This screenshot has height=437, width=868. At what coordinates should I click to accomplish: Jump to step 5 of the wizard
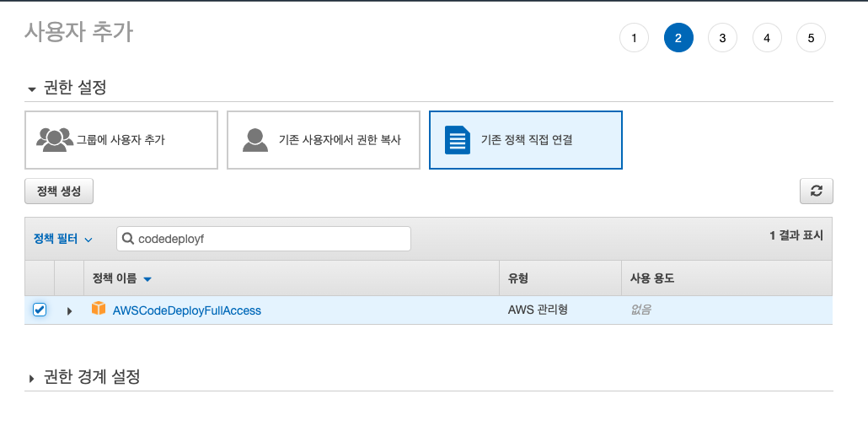[x=811, y=38]
